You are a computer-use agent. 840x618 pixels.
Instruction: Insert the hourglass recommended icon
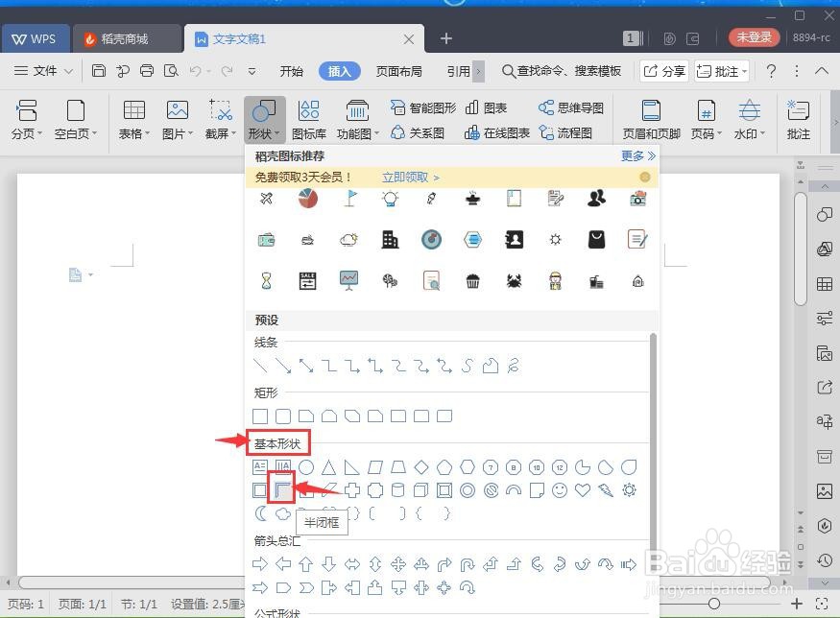click(266, 280)
